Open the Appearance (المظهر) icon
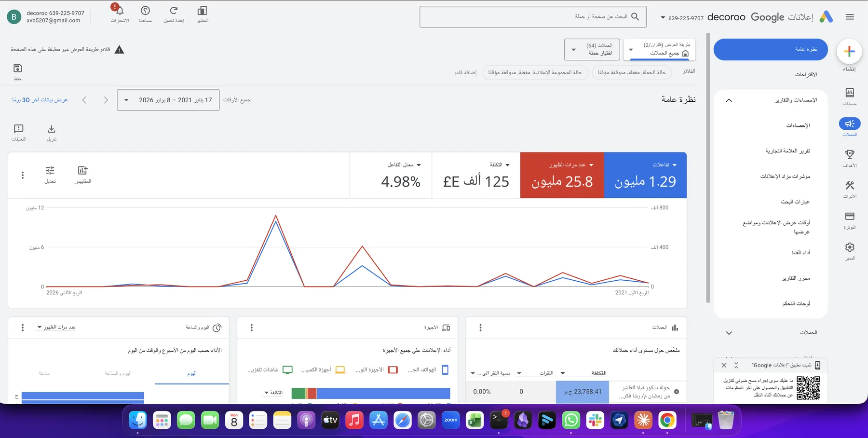Viewport: 868px width, 438px height. pos(203,11)
